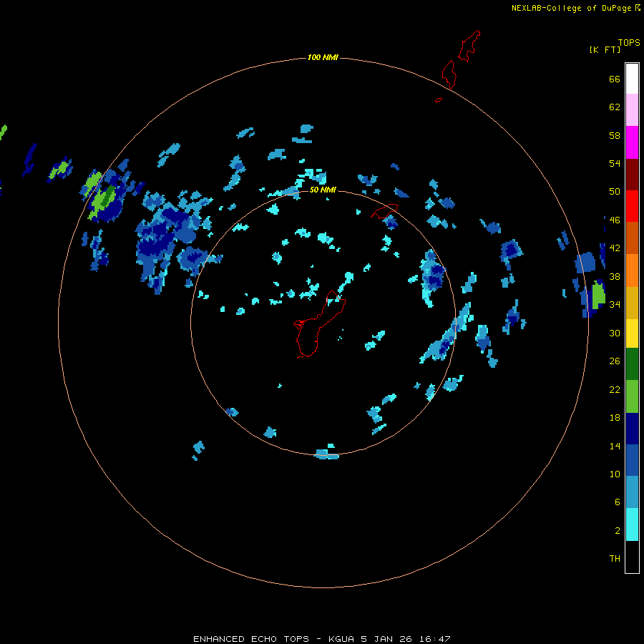Click the 34 legend value

[615, 304]
